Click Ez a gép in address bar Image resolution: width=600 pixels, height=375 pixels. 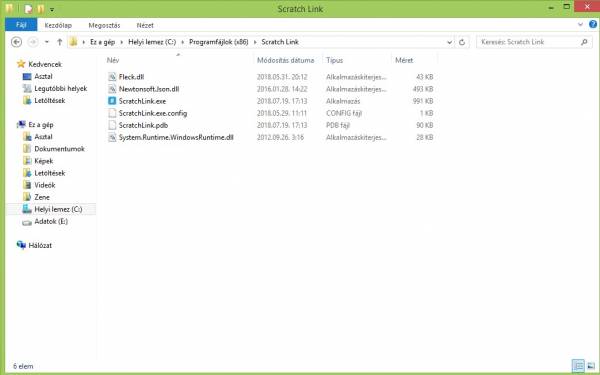tap(102, 42)
